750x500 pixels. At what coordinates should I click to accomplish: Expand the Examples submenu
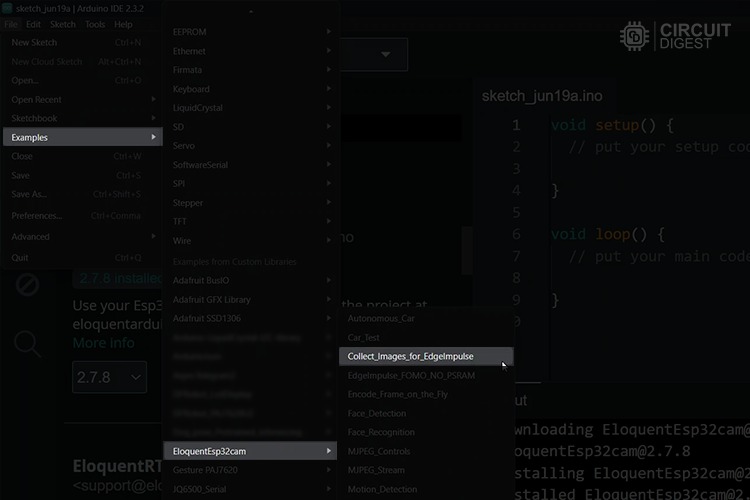(82, 137)
